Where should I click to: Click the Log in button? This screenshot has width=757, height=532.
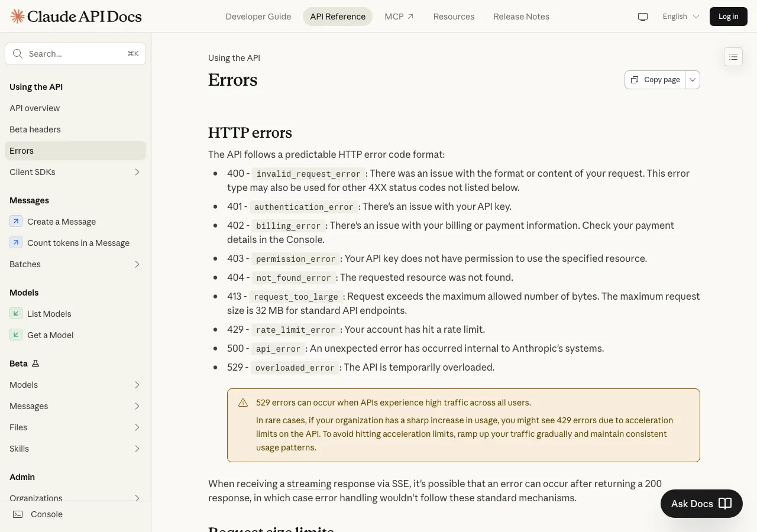point(729,17)
